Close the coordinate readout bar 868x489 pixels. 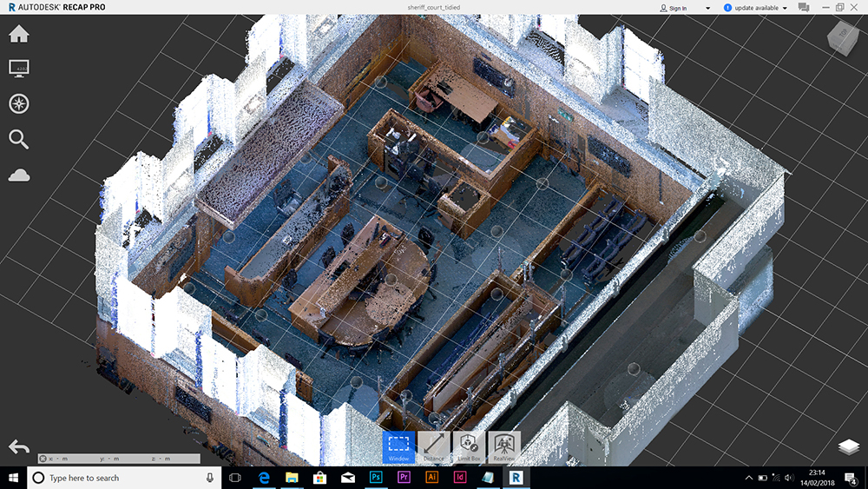43,459
